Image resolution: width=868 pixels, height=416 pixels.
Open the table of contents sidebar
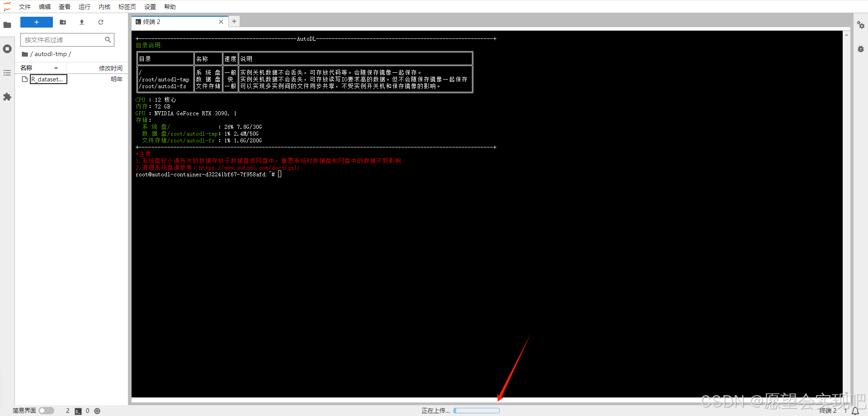[x=7, y=73]
